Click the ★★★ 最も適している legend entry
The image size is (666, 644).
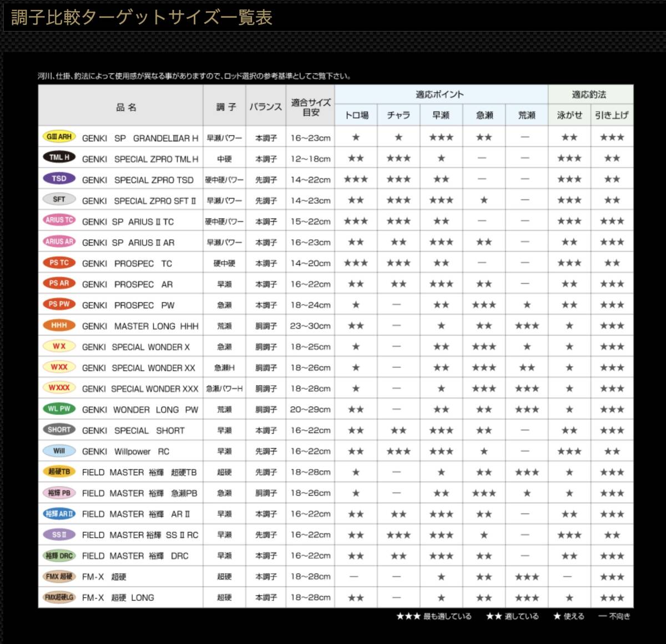[x=433, y=616]
